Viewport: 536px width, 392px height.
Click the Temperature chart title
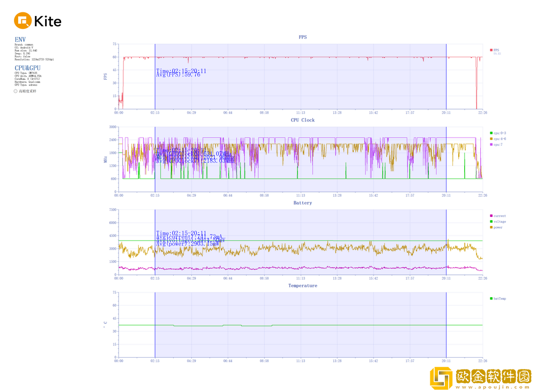[303, 285]
